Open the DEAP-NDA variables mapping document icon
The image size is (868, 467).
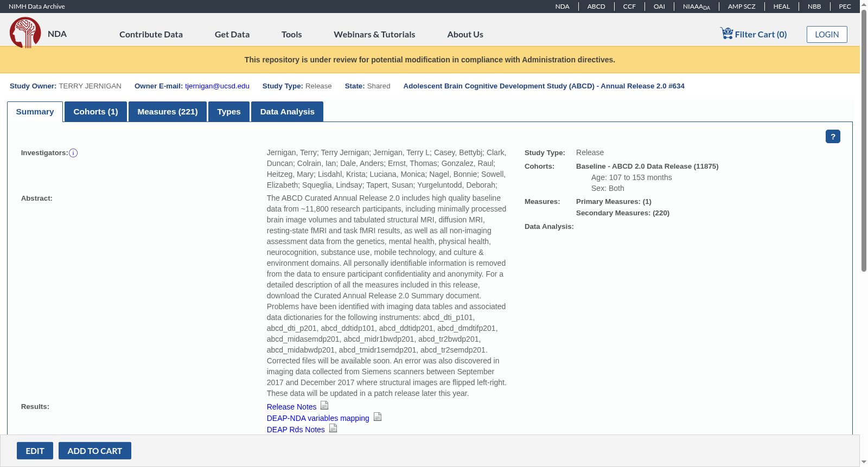click(378, 417)
